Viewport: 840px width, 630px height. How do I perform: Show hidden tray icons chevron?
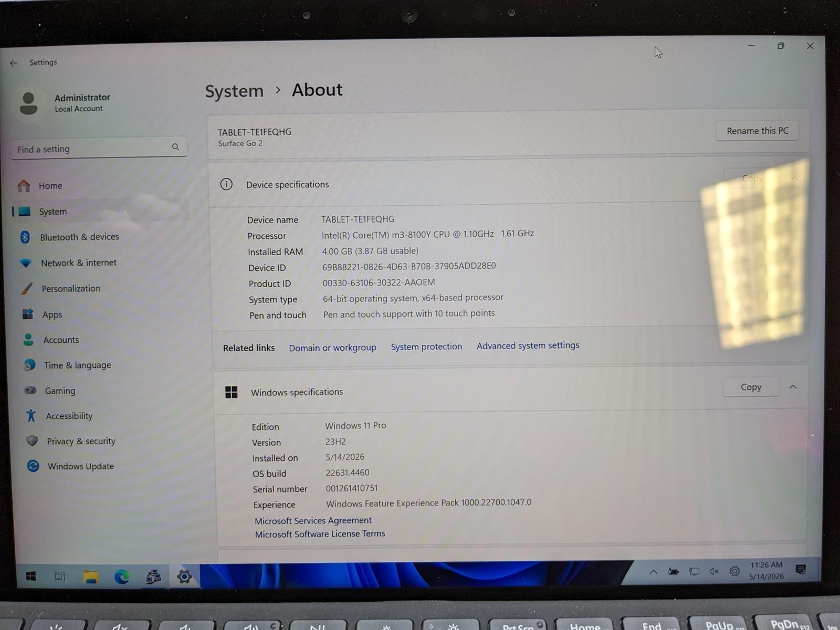pos(653,572)
